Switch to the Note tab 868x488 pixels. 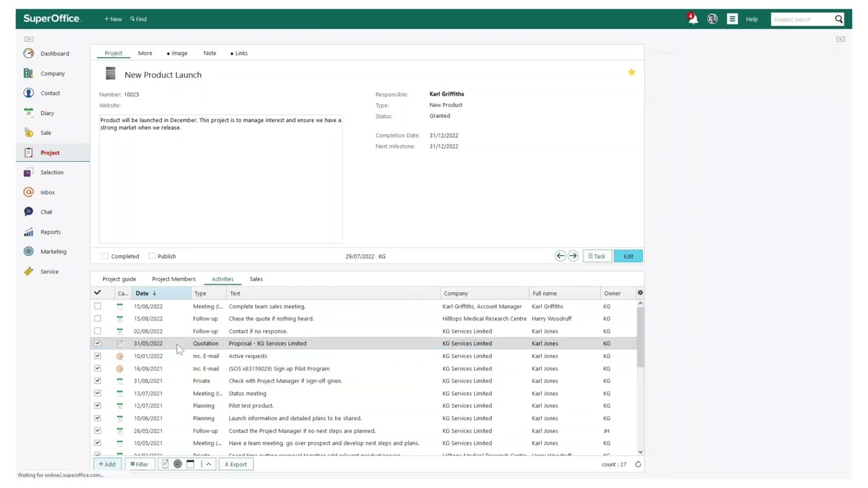210,53
